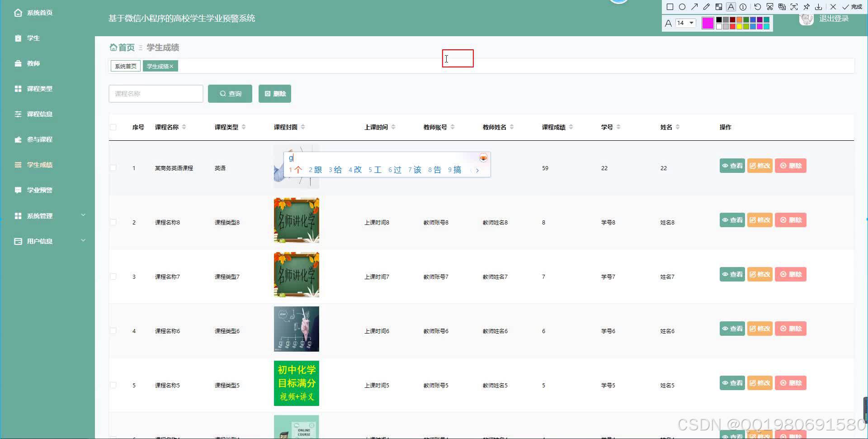Check the row for 课程名称7
This screenshot has height=439, width=868.
(x=113, y=277)
